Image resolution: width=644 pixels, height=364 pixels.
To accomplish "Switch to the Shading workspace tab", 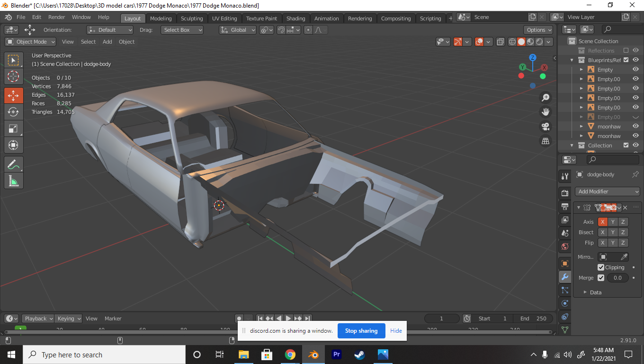I will pos(296,18).
